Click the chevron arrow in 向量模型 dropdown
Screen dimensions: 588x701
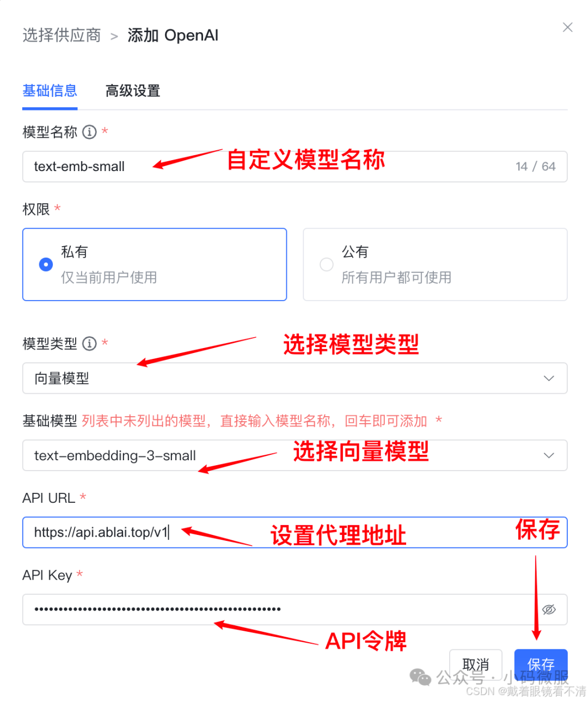(x=549, y=378)
